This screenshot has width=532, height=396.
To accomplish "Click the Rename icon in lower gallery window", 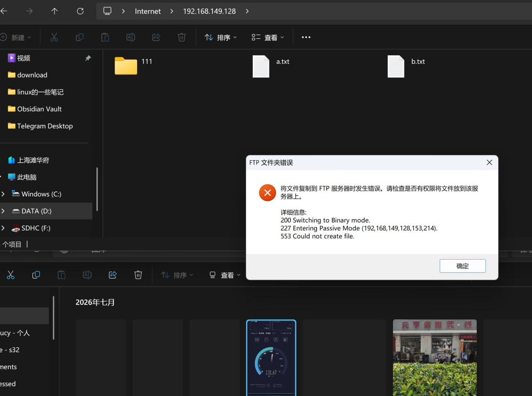I will tap(87, 275).
